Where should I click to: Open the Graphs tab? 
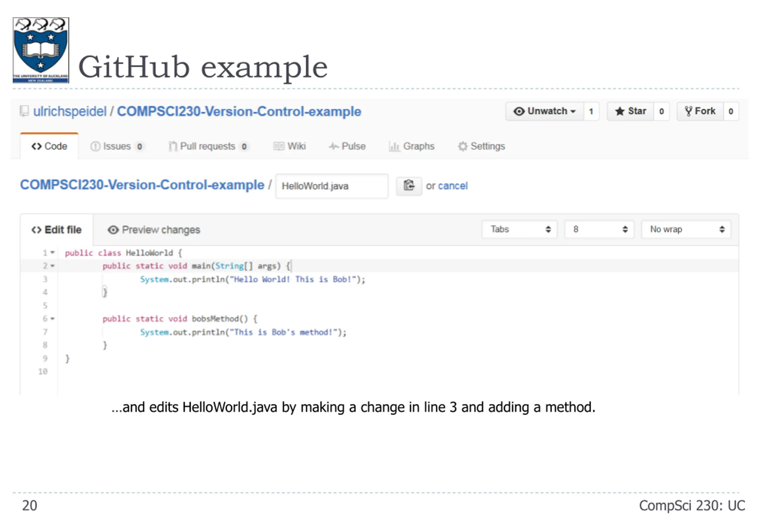click(x=412, y=146)
